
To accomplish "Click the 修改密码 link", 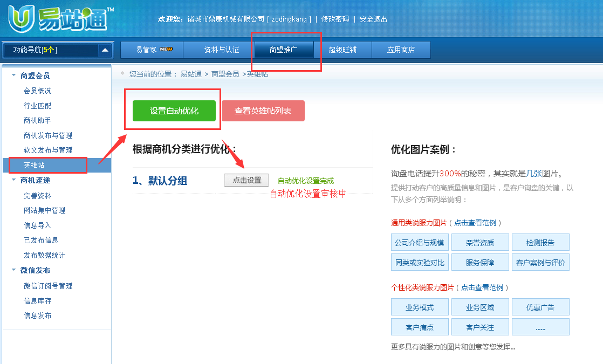I will click(335, 19).
